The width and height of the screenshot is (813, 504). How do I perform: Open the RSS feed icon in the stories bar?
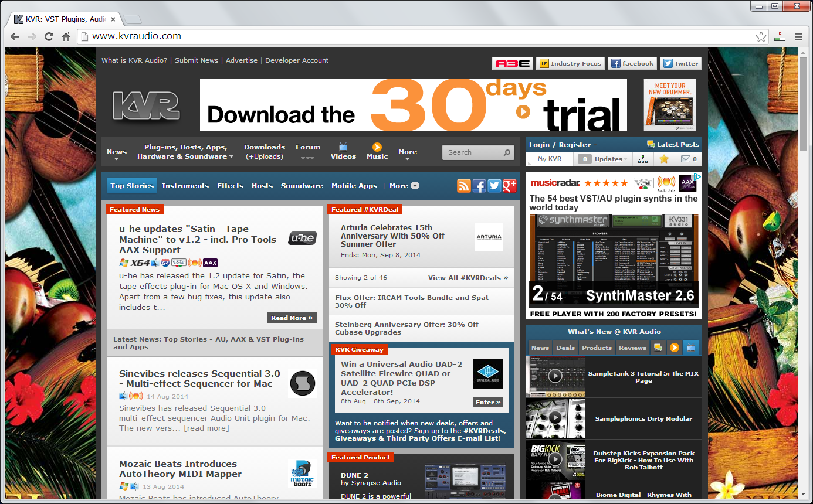point(464,186)
